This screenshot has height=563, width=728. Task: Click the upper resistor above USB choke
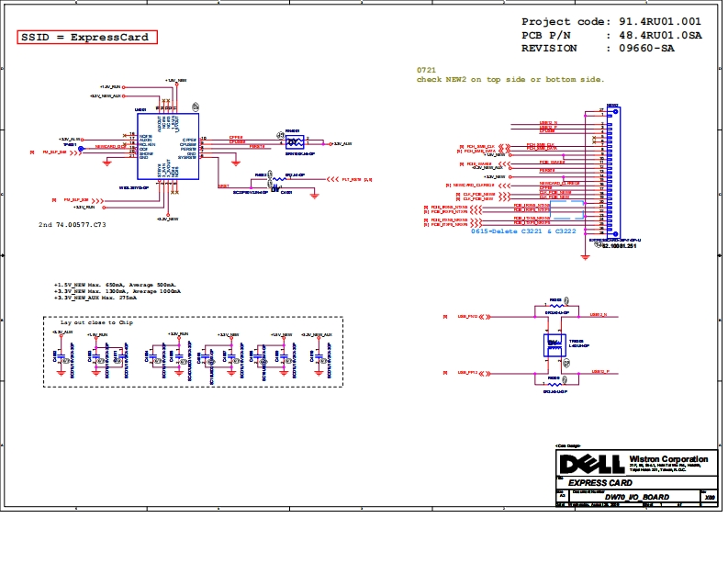pos(555,308)
